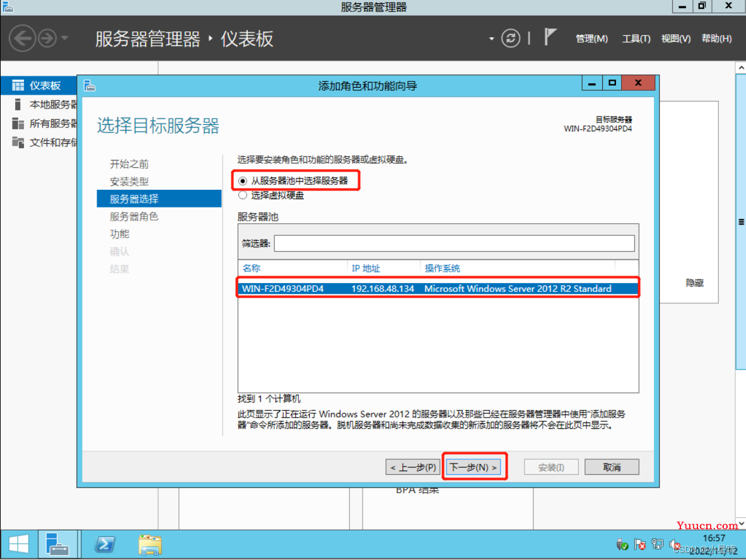Viewport: 746px width, 560px height.
Task: Click the network tray icon
Action: pyautogui.click(x=658, y=544)
